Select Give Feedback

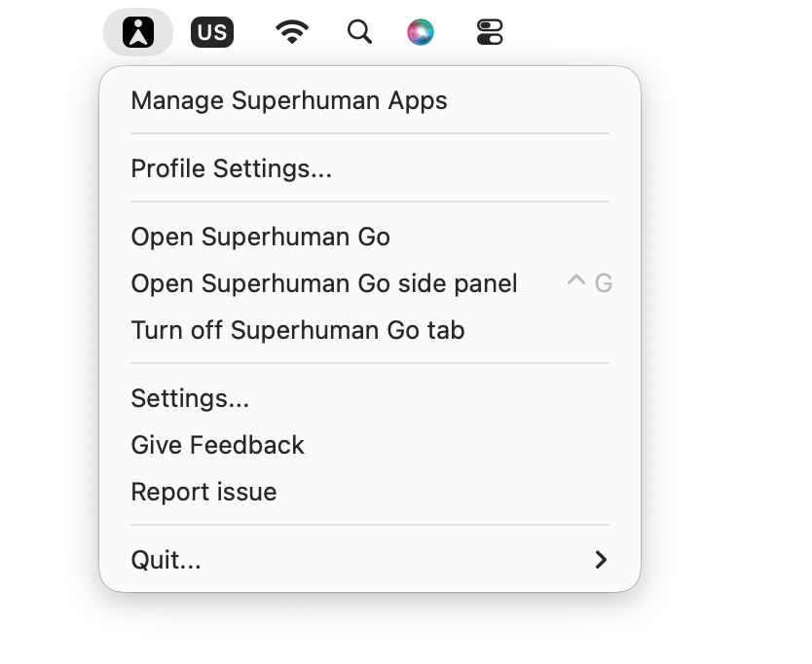(370, 445)
